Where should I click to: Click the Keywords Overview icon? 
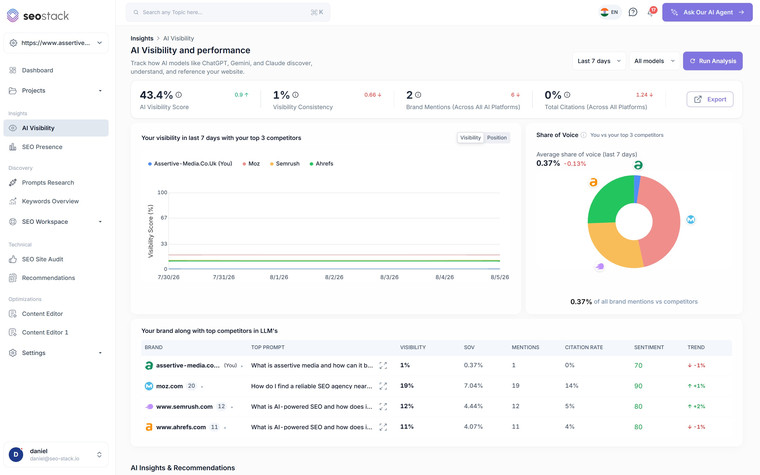pyautogui.click(x=13, y=201)
